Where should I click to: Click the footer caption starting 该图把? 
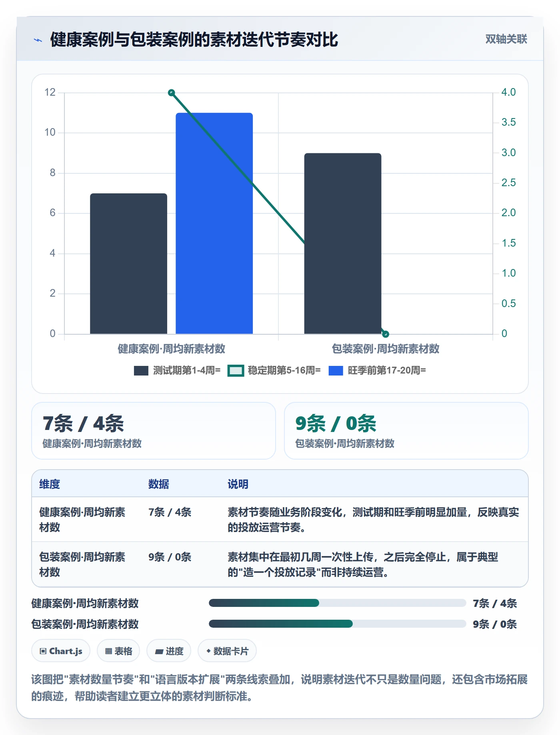click(x=280, y=688)
